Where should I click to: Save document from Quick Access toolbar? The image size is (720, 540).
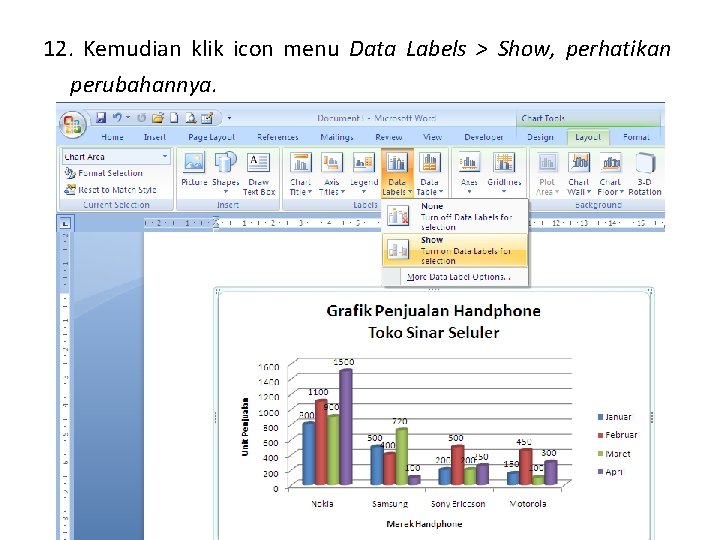click(x=101, y=118)
